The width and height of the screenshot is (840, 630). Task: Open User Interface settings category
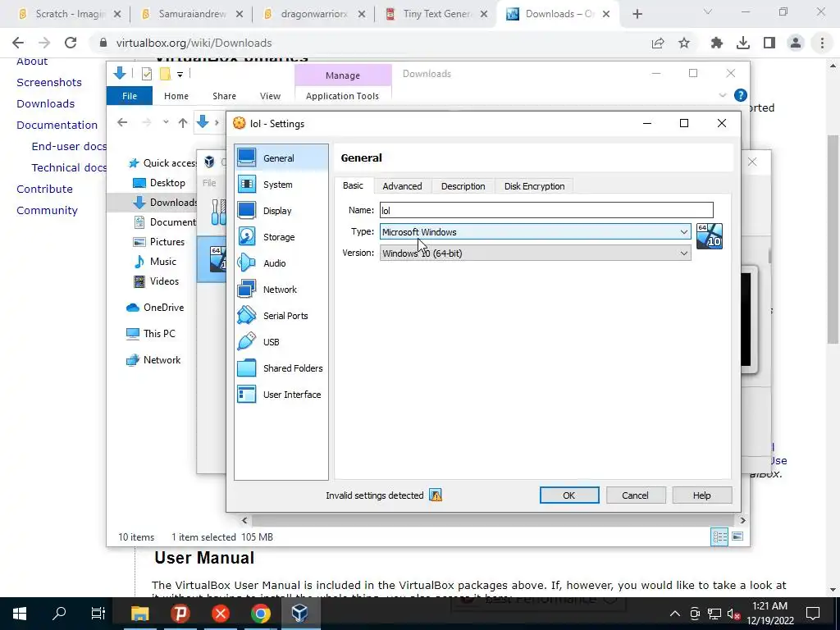(281, 395)
